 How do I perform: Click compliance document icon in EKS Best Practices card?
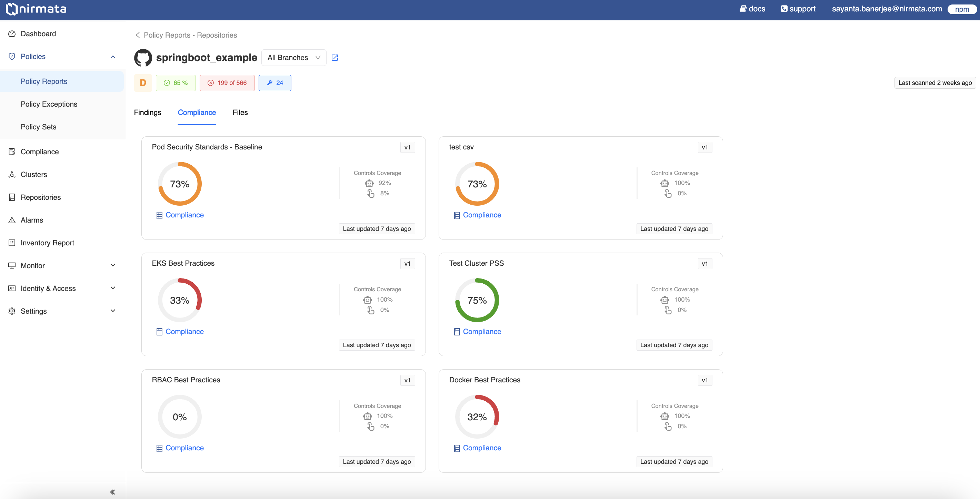(159, 332)
